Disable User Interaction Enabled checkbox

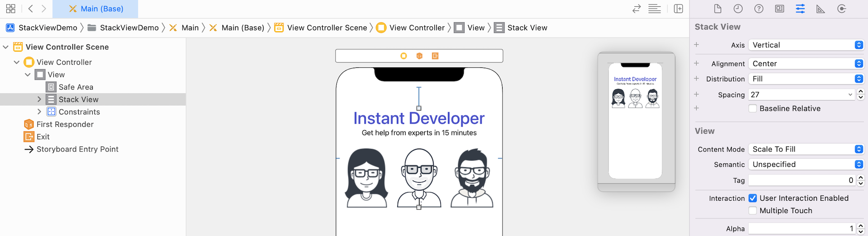pos(753,198)
